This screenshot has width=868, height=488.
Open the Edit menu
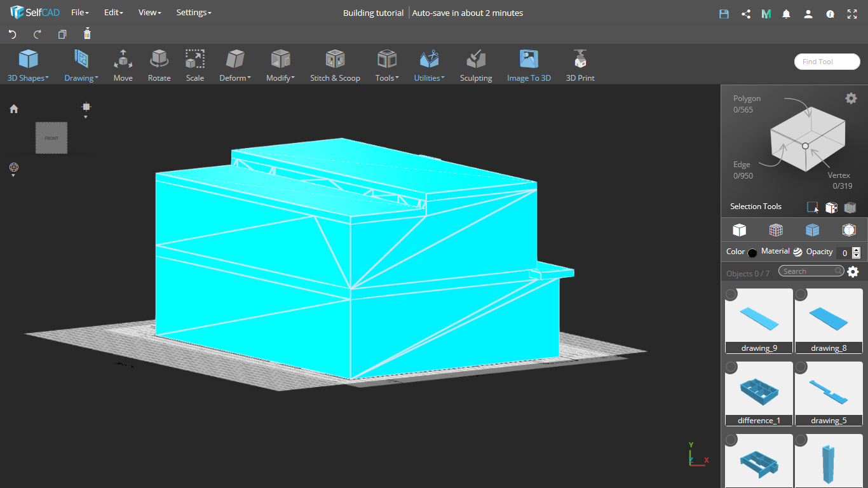pos(113,13)
